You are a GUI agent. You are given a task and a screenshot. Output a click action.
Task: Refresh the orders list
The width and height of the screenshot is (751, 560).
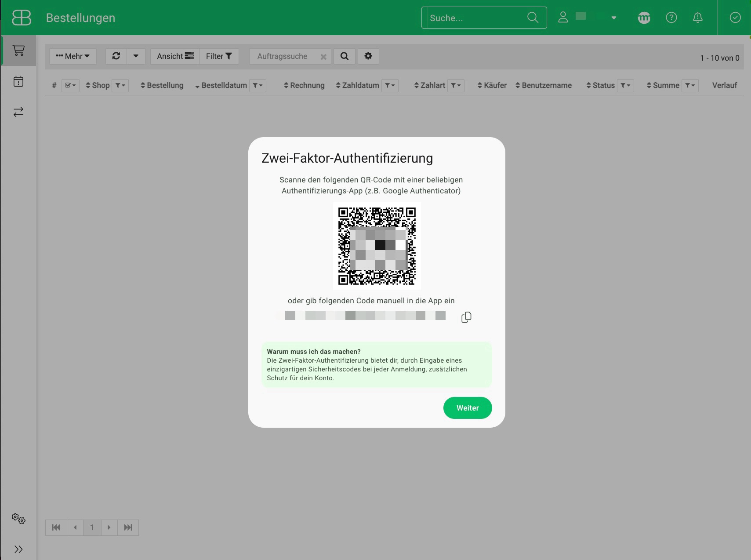pyautogui.click(x=116, y=56)
